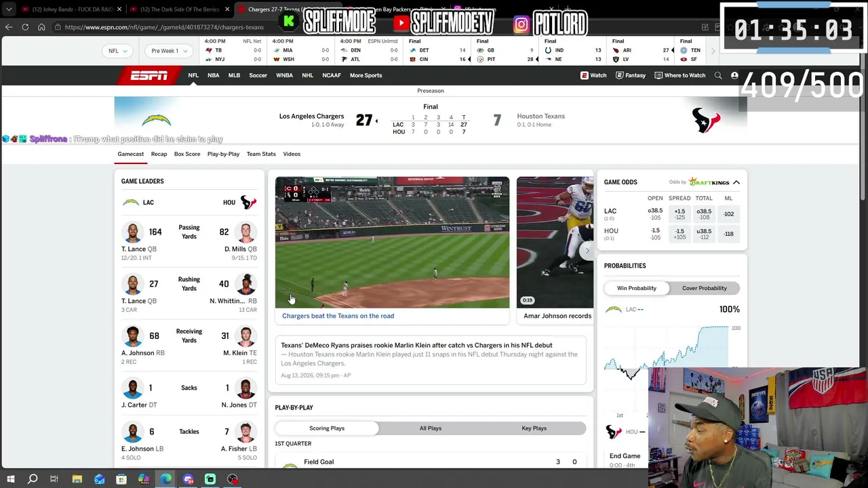Screen dimensions: 868x488
Task: Close the Johny Bandz browser tab
Action: tap(119, 9)
